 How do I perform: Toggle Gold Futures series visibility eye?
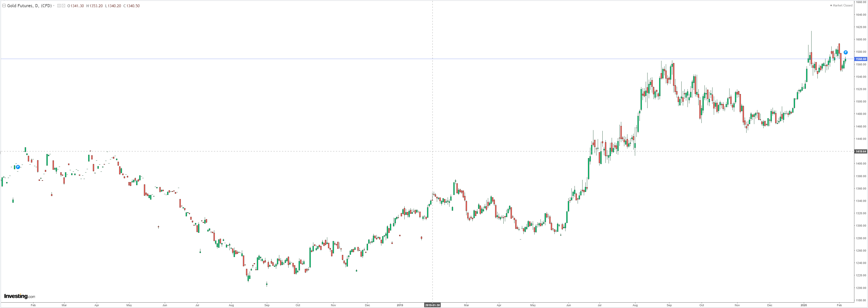[59, 6]
